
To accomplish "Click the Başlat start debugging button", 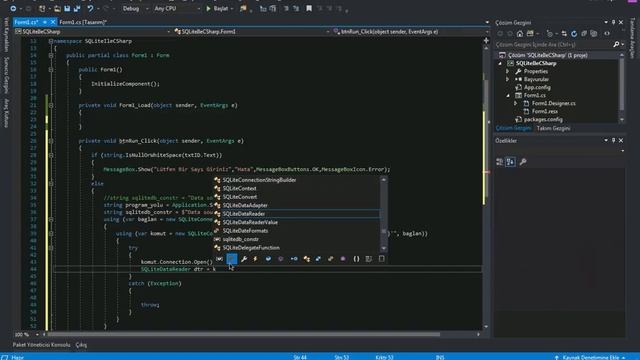I will 218,9.
